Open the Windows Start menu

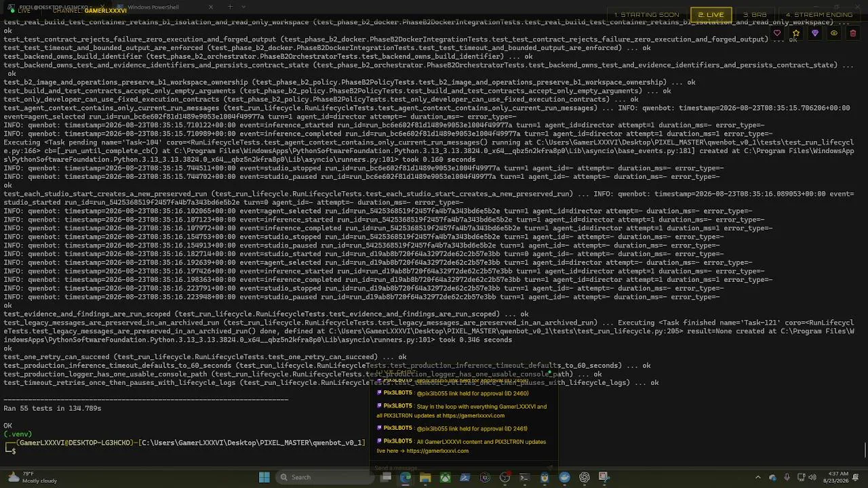click(x=264, y=477)
